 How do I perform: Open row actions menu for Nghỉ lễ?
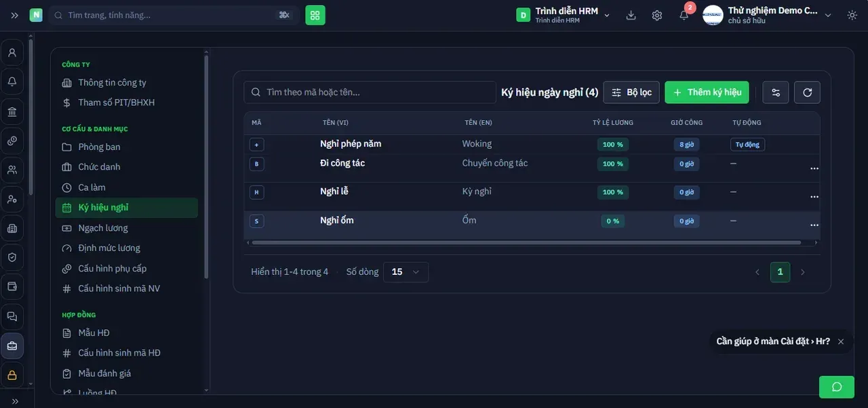pyautogui.click(x=814, y=196)
